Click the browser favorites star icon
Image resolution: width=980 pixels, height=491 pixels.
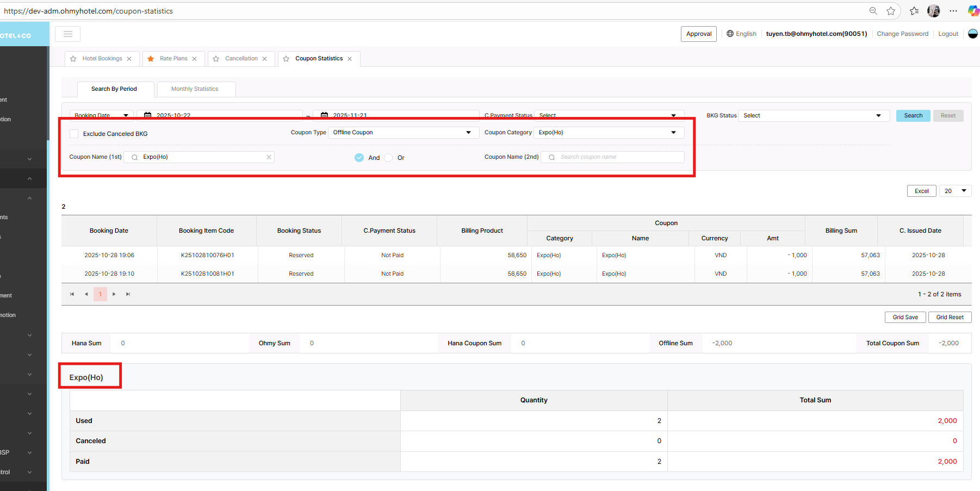(x=891, y=11)
